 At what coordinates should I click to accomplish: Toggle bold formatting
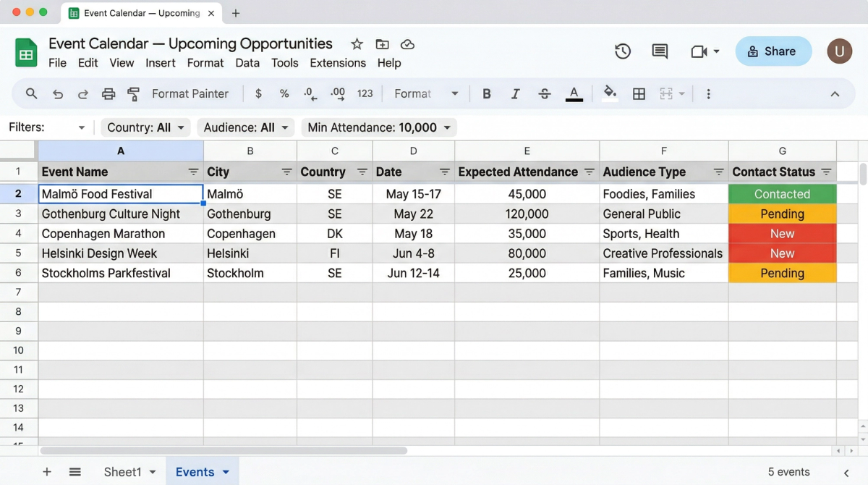pos(487,93)
